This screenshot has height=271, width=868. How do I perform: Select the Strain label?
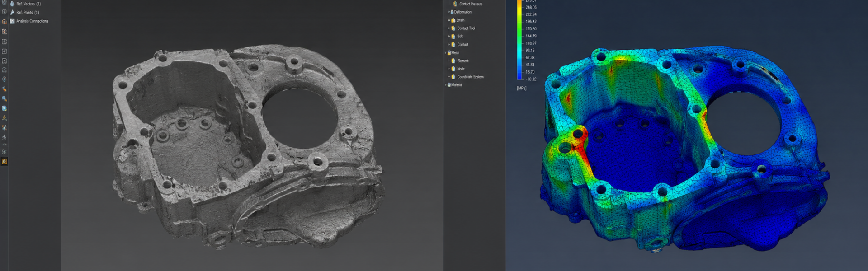click(460, 20)
